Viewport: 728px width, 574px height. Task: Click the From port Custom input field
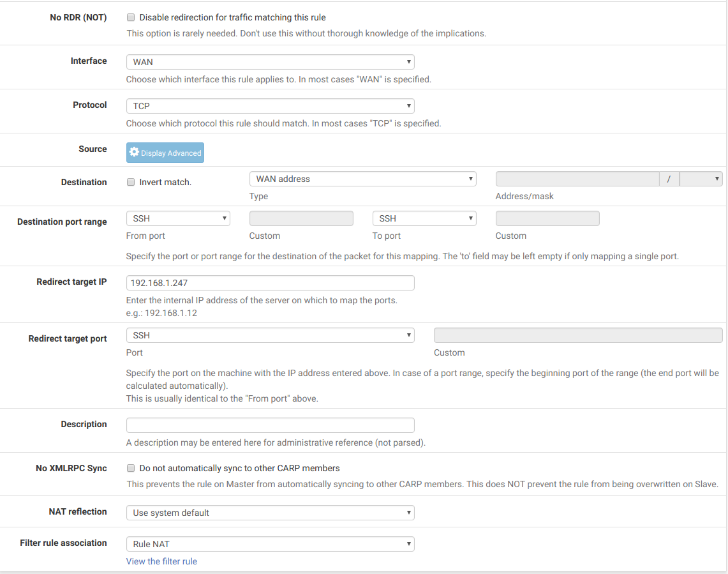click(x=301, y=218)
